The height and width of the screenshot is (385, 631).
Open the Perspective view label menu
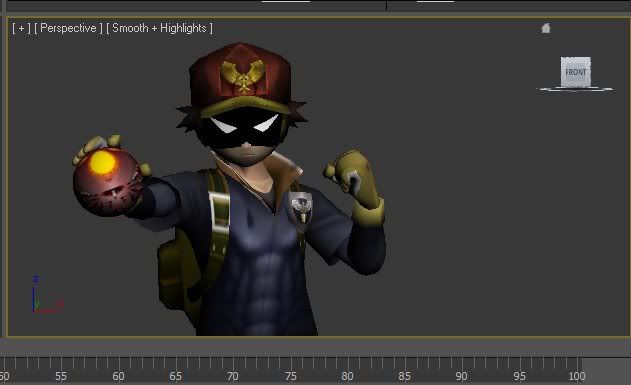tap(68, 28)
